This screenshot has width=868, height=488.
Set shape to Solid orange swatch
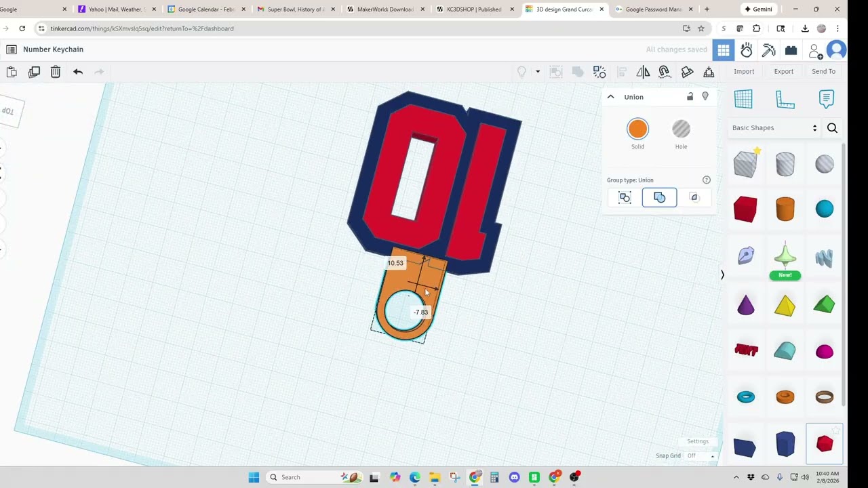point(637,129)
